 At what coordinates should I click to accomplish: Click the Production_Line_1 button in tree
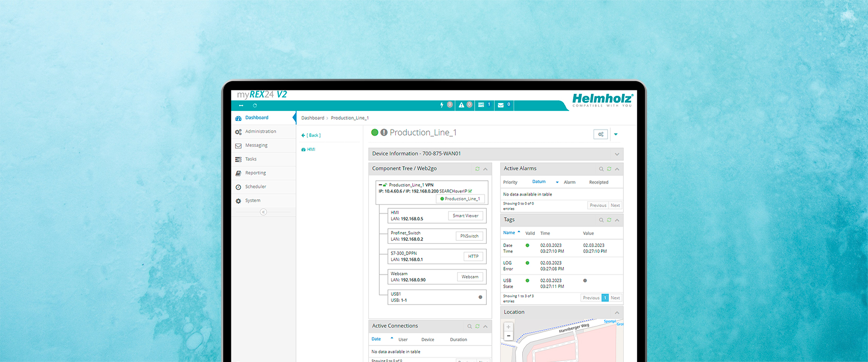tap(460, 199)
